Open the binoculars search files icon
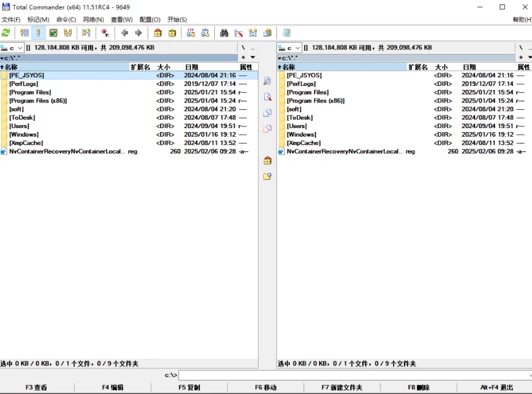This screenshot has width=532, height=394. [224, 33]
